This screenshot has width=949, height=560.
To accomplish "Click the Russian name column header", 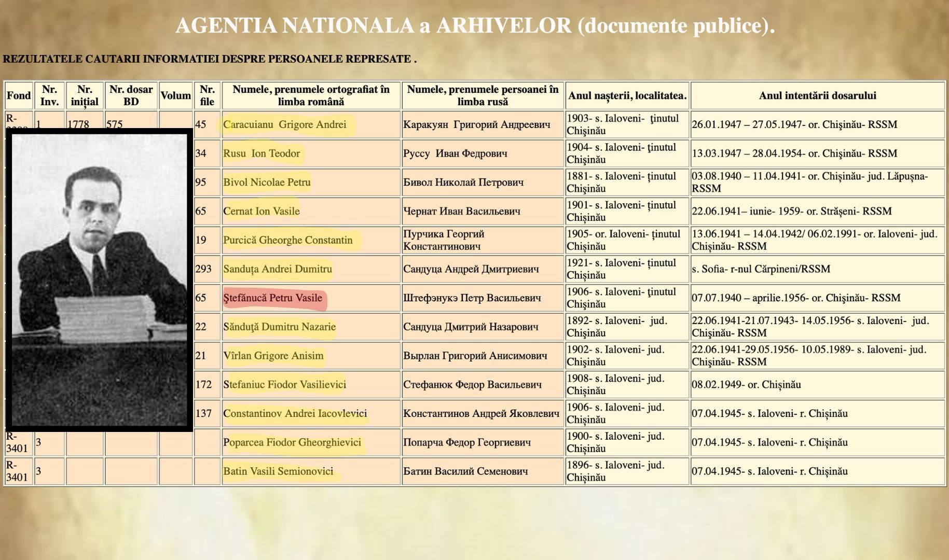I will 483,95.
